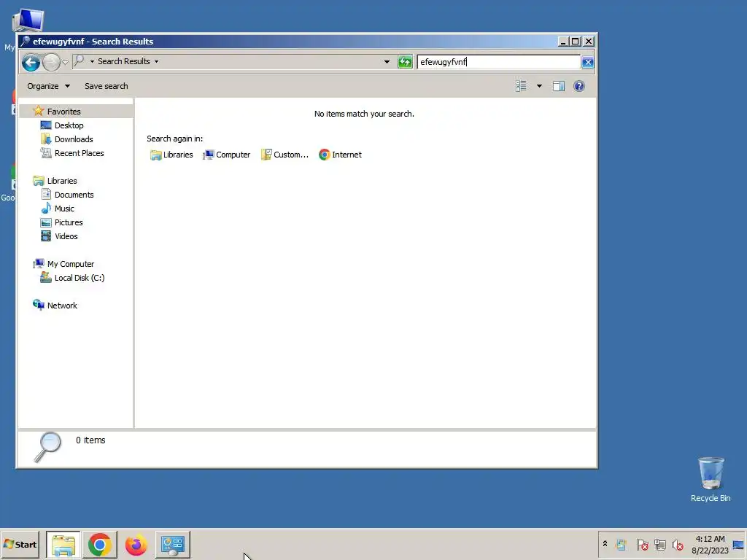The height and width of the screenshot is (560, 747).
Task: Open the Videos library
Action: click(66, 236)
